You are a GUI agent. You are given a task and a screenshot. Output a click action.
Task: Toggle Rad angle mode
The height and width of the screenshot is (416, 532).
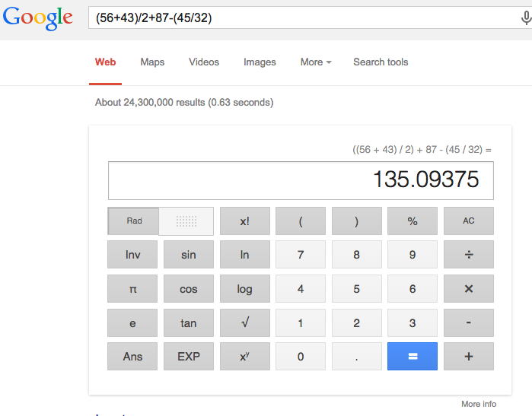click(x=133, y=221)
